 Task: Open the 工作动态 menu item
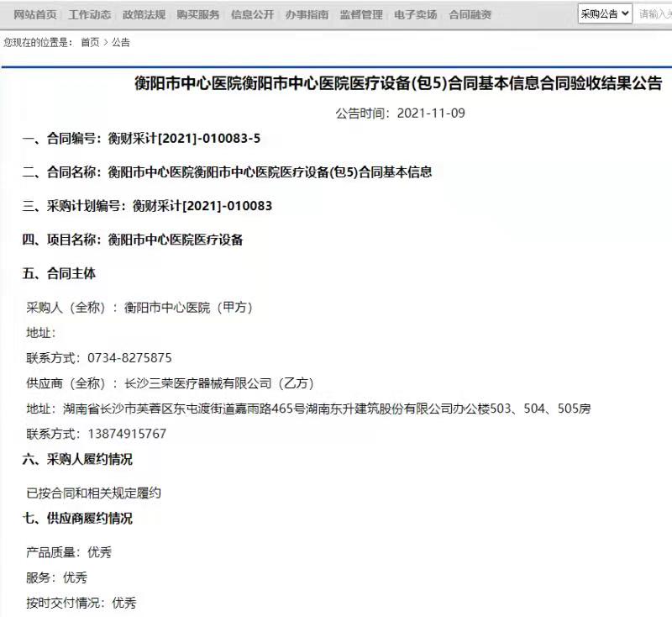tap(90, 15)
